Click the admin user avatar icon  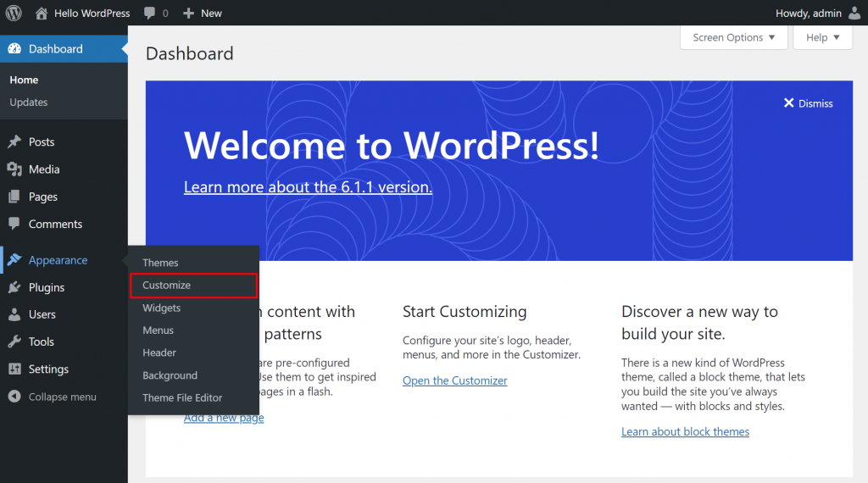(x=854, y=13)
